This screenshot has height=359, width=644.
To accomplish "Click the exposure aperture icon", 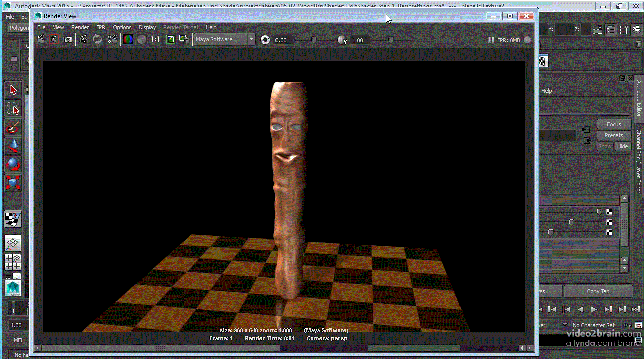I will (x=265, y=40).
